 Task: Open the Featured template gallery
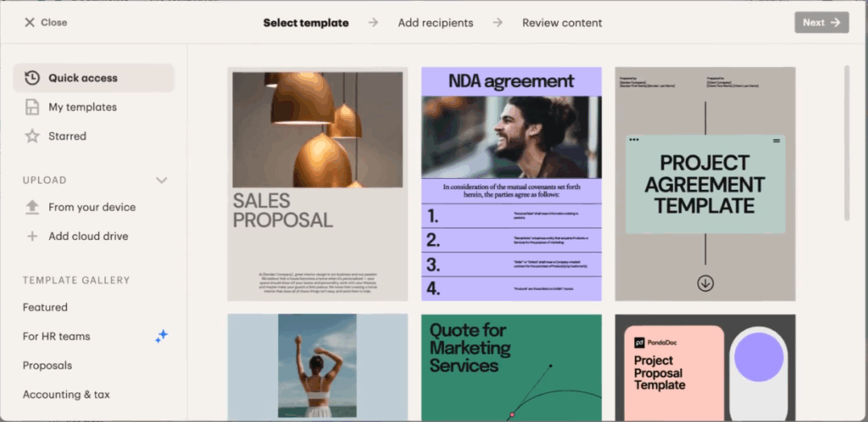(45, 307)
